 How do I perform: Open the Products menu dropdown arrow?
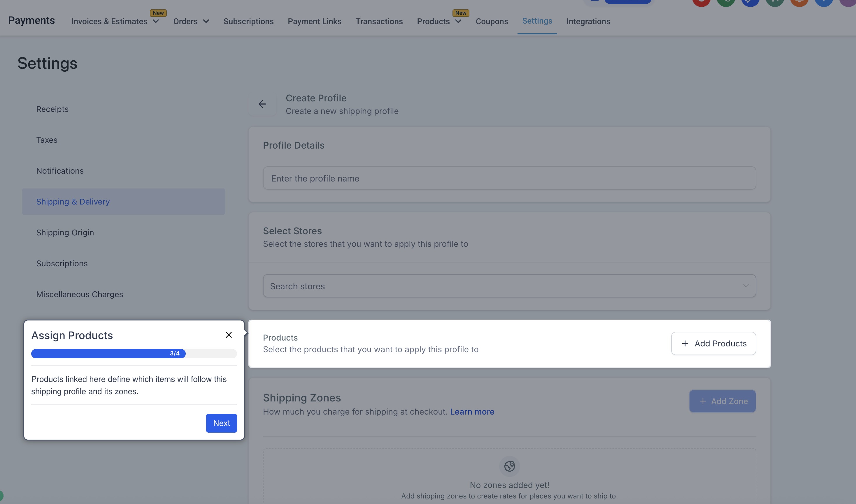point(458,21)
